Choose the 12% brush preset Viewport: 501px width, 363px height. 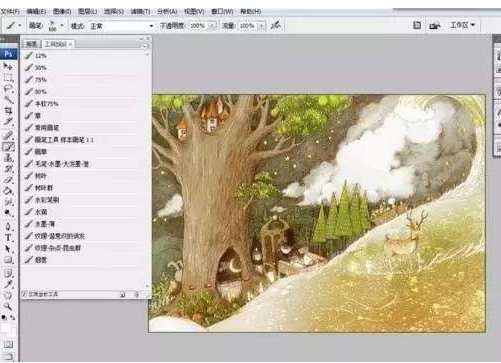pos(85,55)
